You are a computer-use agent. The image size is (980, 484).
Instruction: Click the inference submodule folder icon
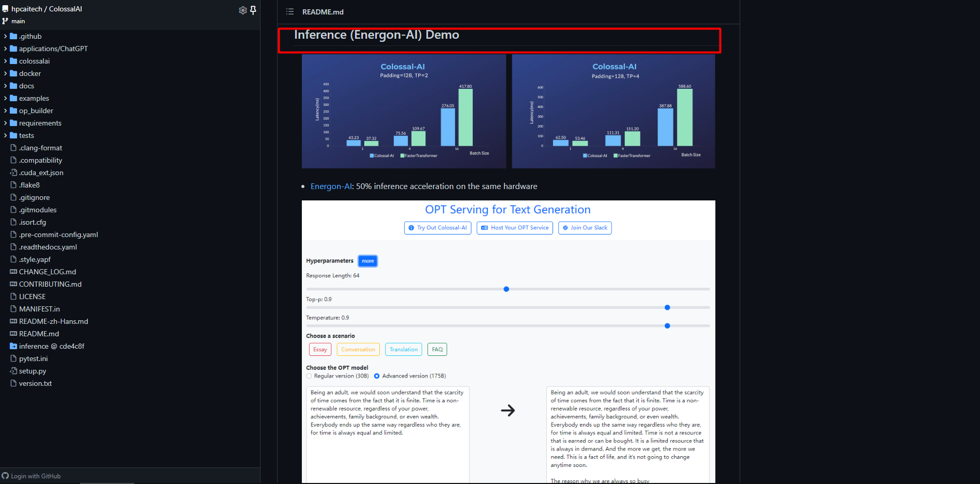coord(13,346)
